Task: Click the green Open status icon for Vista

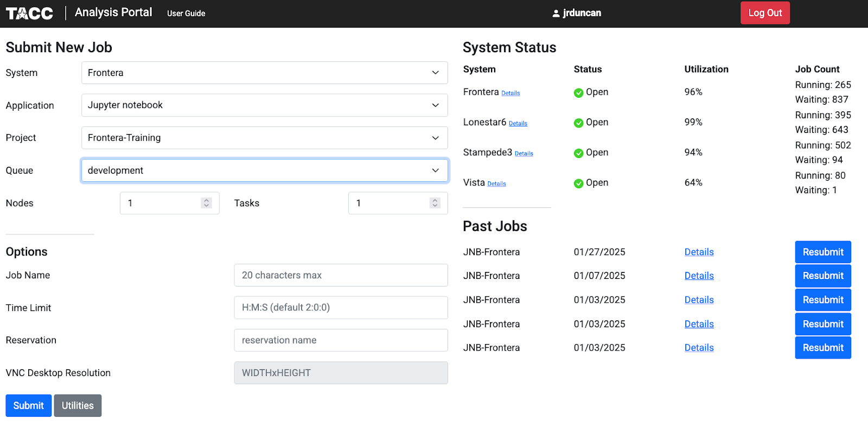Action: tap(578, 183)
